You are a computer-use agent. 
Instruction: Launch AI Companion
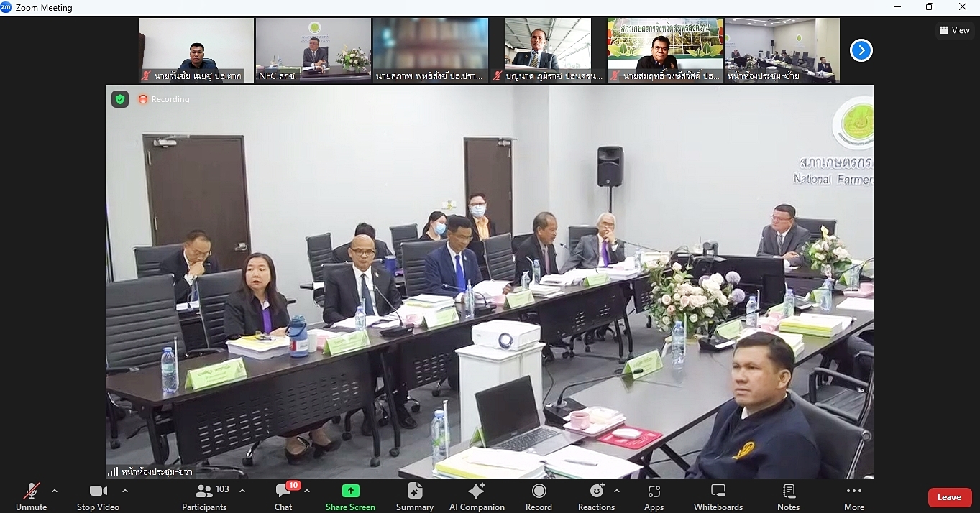(x=476, y=496)
